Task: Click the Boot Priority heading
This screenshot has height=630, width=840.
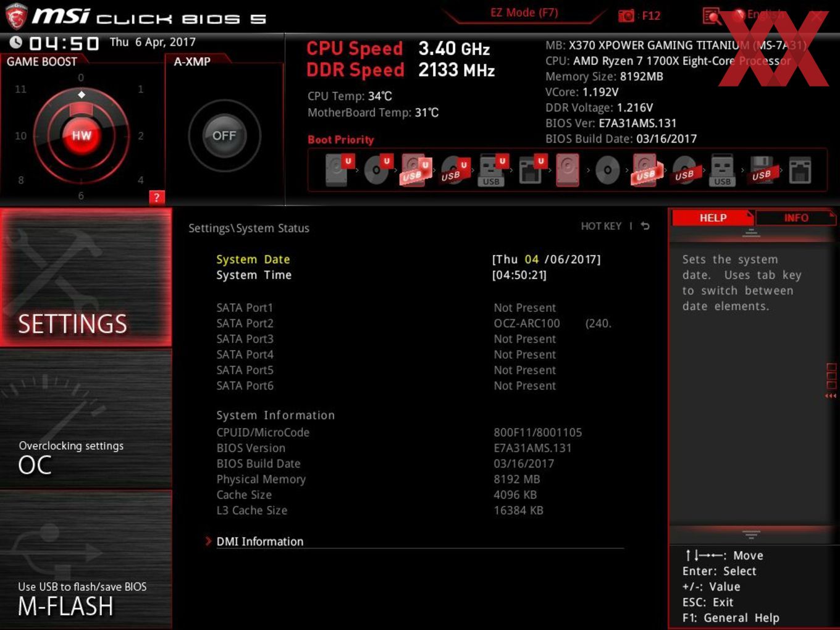Action: pos(341,140)
